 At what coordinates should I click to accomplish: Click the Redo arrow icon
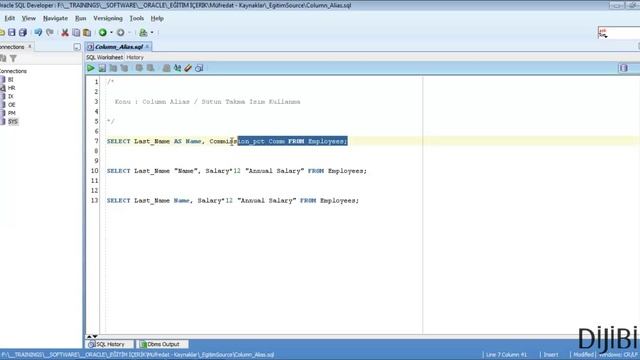click(49, 32)
